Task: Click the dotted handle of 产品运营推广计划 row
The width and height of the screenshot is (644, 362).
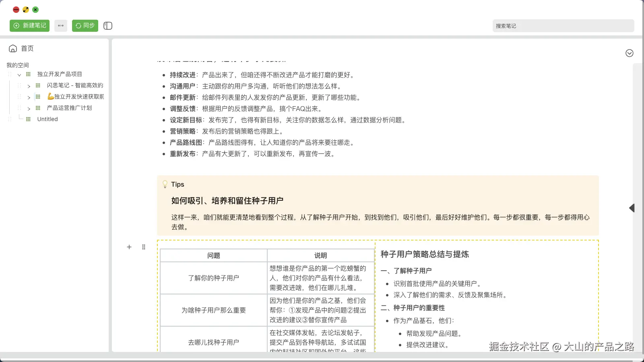Action: pyautogui.click(x=19, y=108)
